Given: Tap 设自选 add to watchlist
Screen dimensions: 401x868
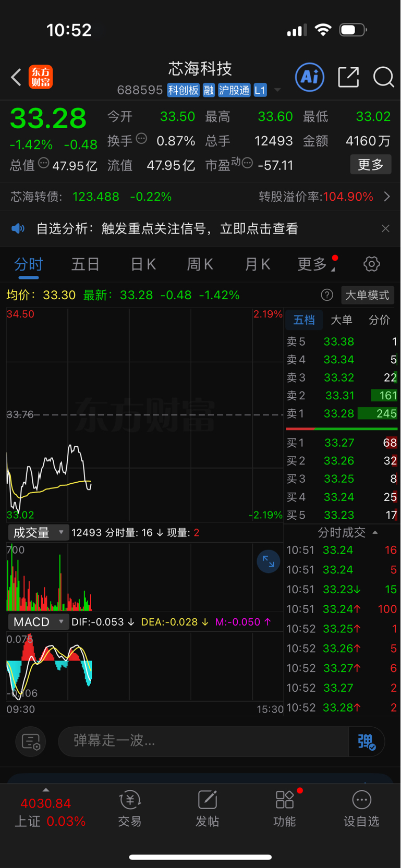Looking at the screenshot, I should click(x=361, y=808).
